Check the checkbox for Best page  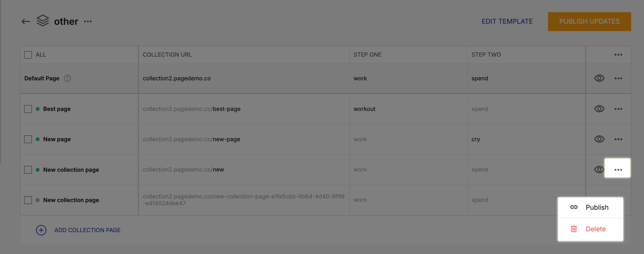pyautogui.click(x=28, y=109)
